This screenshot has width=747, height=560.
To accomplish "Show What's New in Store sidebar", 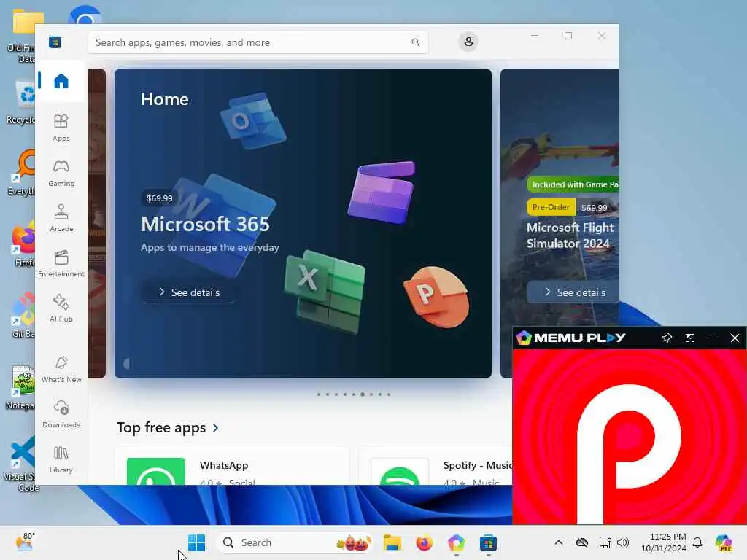I will click(61, 369).
